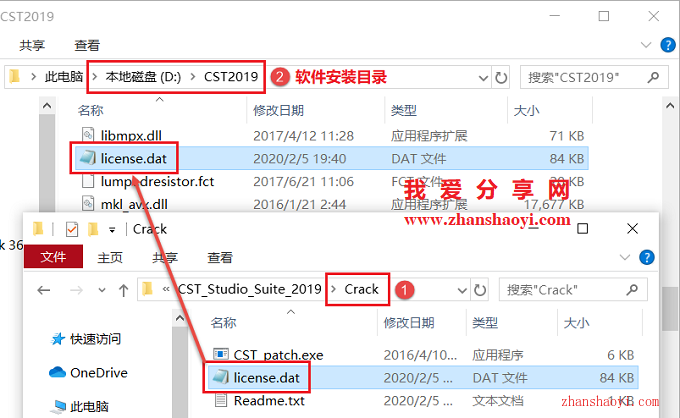Open the 查看 (View) tab in CST2019 window
The width and height of the screenshot is (680, 418).
click(87, 45)
